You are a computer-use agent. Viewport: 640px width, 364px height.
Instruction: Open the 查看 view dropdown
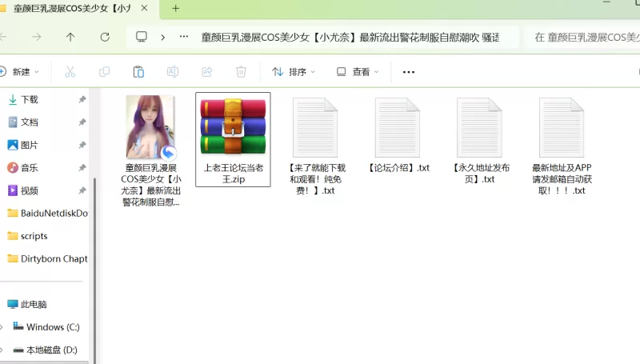coord(358,72)
